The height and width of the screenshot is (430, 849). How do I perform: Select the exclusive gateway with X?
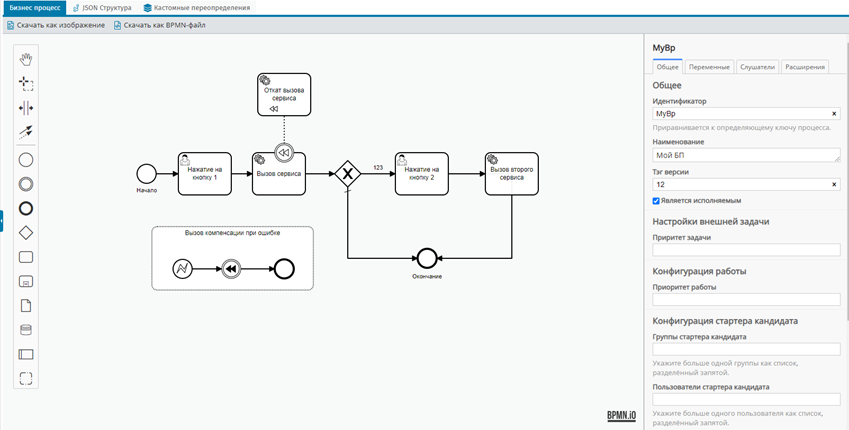(348, 174)
